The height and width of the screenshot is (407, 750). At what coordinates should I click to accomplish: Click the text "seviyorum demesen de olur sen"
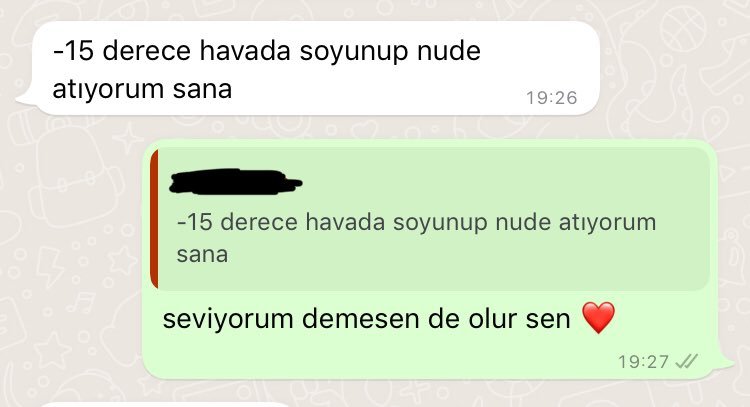366,319
